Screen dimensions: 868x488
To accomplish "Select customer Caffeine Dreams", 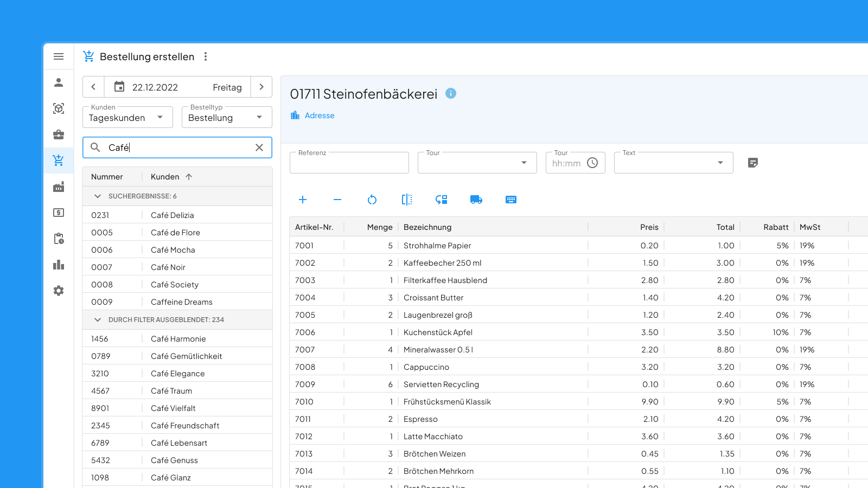I will tap(177, 302).
